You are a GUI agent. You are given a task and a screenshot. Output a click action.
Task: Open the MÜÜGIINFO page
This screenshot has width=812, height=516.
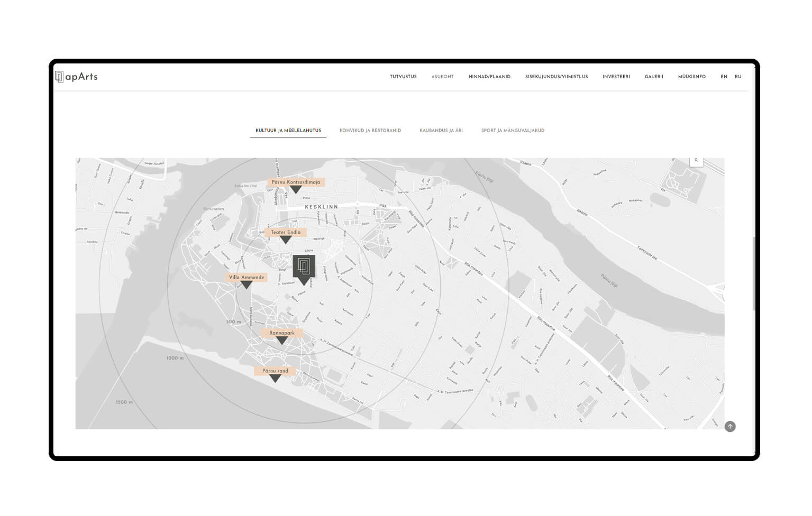[x=692, y=77]
